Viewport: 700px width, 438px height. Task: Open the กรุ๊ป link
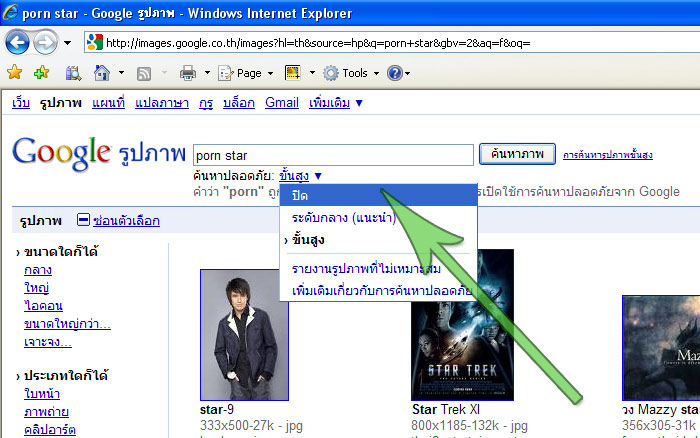coord(206,103)
